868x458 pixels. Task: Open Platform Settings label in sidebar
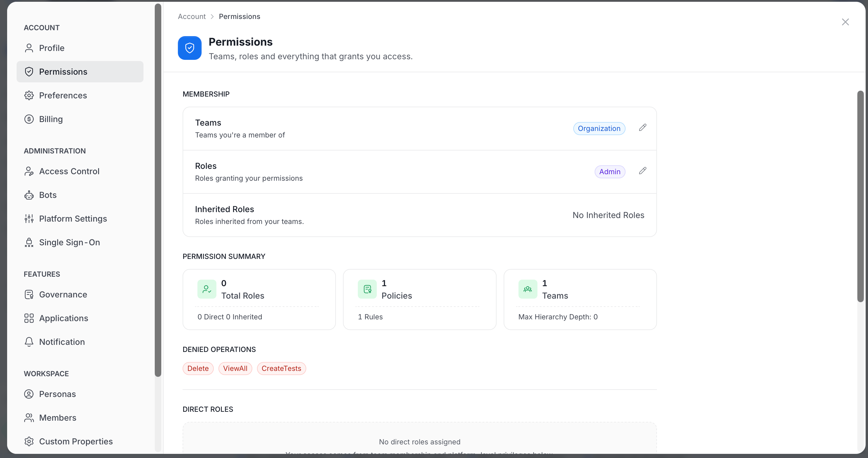(x=73, y=219)
